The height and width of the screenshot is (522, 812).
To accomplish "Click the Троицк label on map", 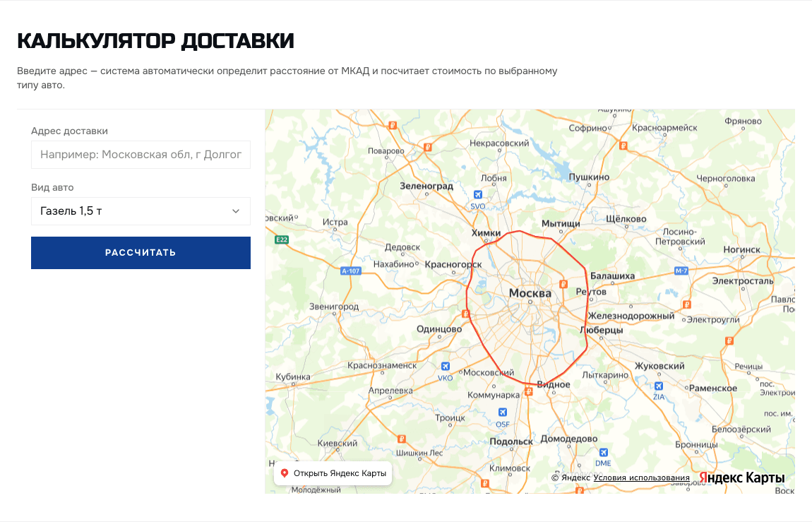I will pyautogui.click(x=450, y=417).
